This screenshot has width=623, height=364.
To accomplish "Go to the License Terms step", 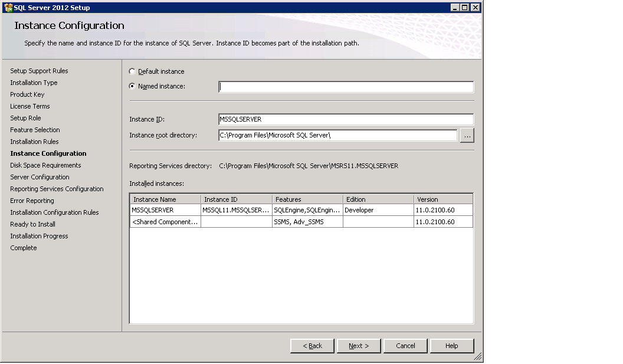I will pos(29,106).
